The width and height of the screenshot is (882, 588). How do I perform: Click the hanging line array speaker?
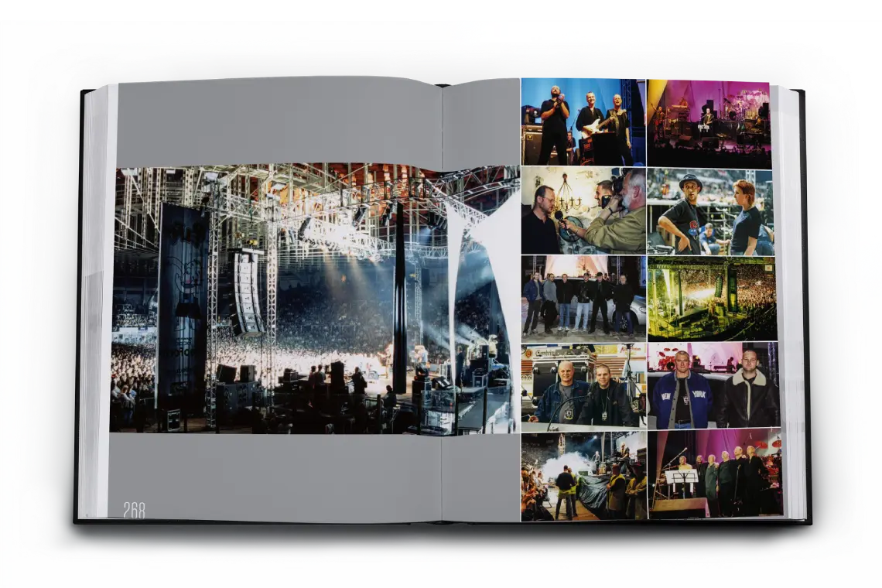[x=248, y=290]
